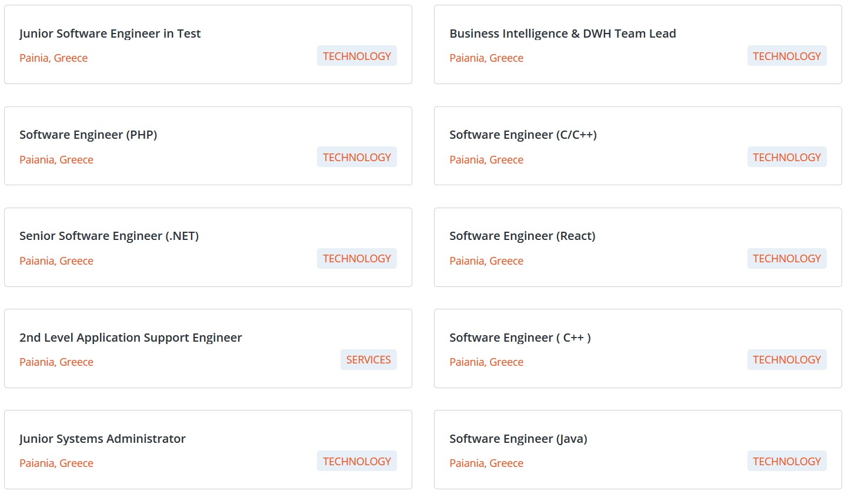This screenshot has height=504, width=848.
Task: Open Software Engineer (PHP) job posting
Action: pyautogui.click(x=88, y=135)
